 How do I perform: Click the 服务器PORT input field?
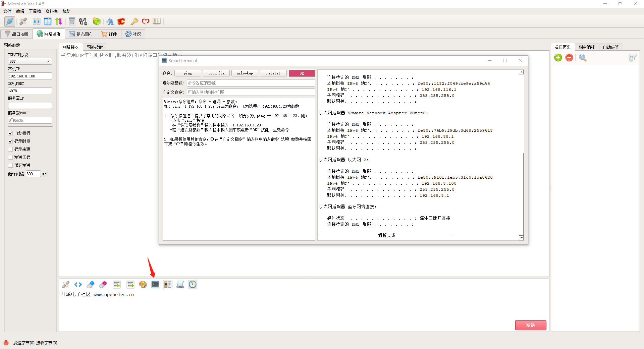30,120
